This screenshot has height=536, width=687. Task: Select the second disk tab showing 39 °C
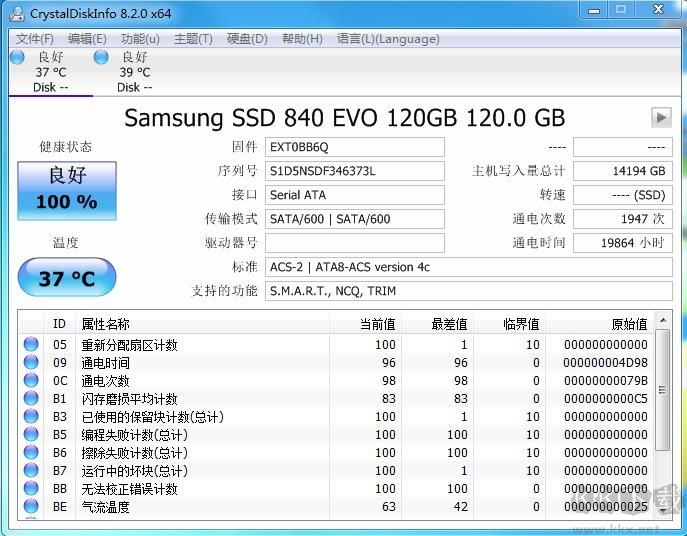pos(134,72)
